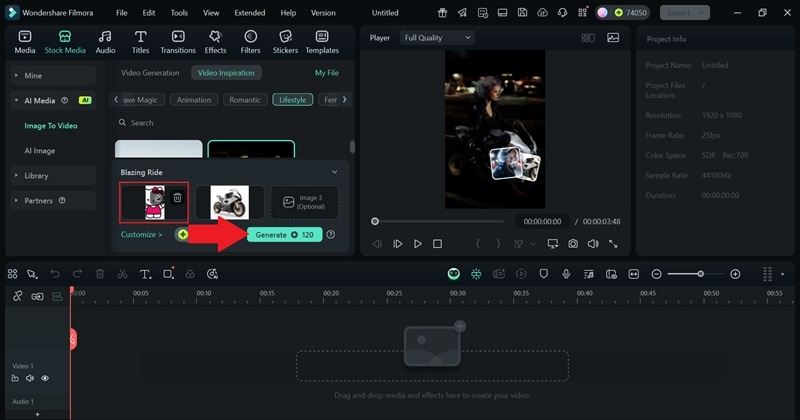Open the Effects library
Screen dimensions: 800x420
(215, 42)
